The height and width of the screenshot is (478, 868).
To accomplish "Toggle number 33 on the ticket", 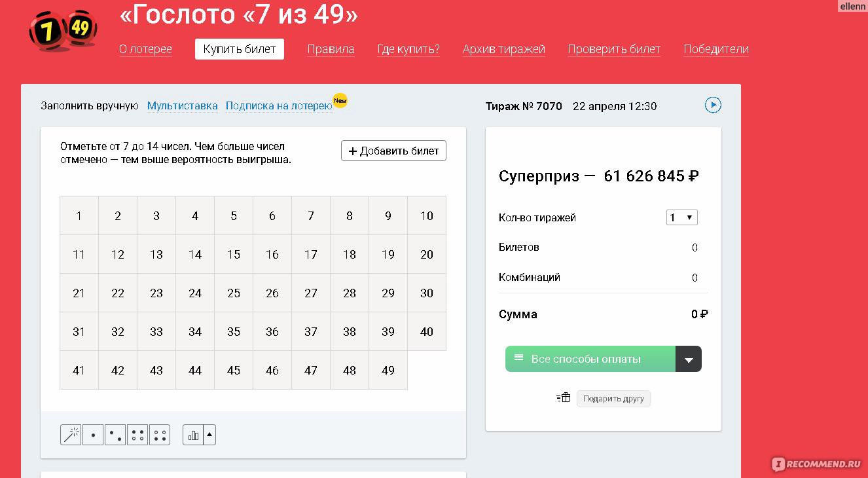I will click(156, 331).
